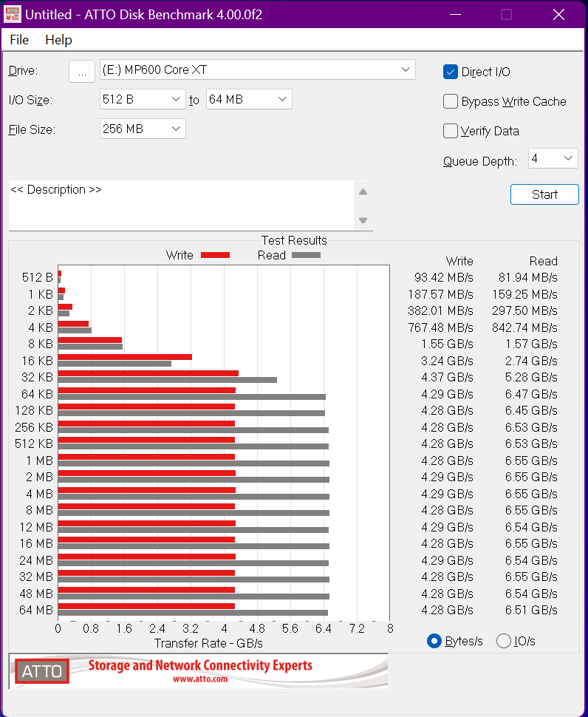Screen dimensions: 588x717
Task: Maximize the ATTO window
Action: (506, 14)
